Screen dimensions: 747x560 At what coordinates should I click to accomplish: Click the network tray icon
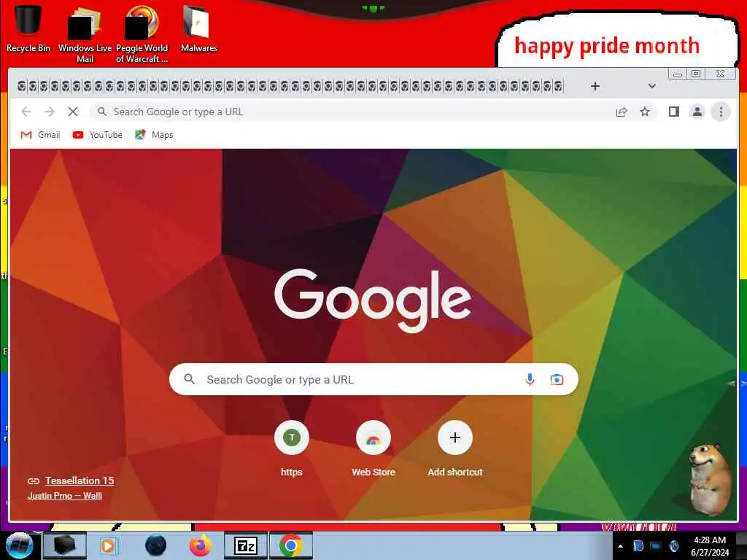coord(656,547)
